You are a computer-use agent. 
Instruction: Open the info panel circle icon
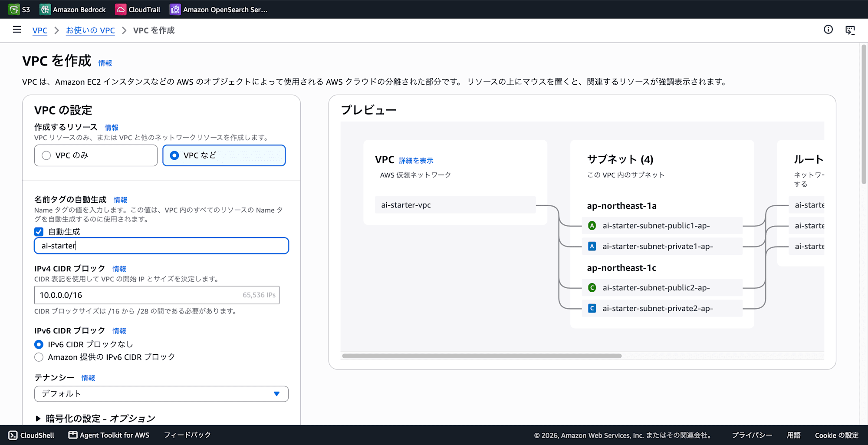coord(828,30)
